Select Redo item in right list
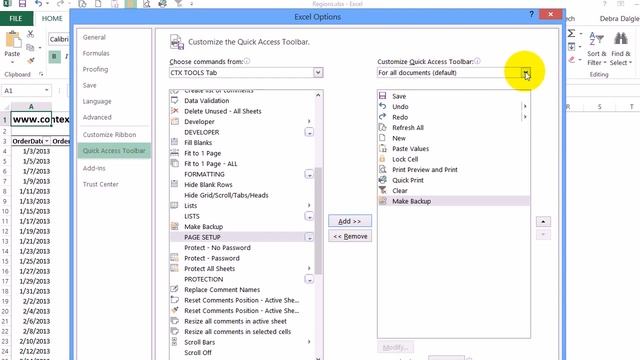Viewport: 640px width, 360px height. 453,117
